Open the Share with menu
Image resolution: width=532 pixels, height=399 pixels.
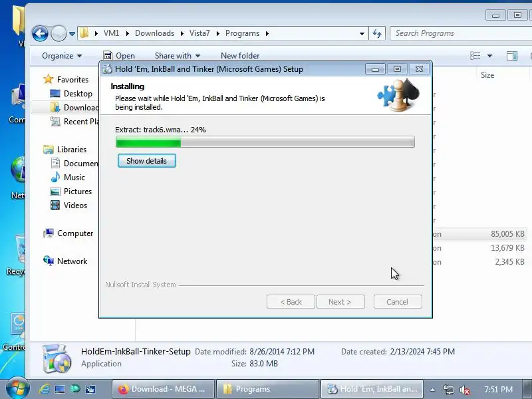(x=178, y=56)
